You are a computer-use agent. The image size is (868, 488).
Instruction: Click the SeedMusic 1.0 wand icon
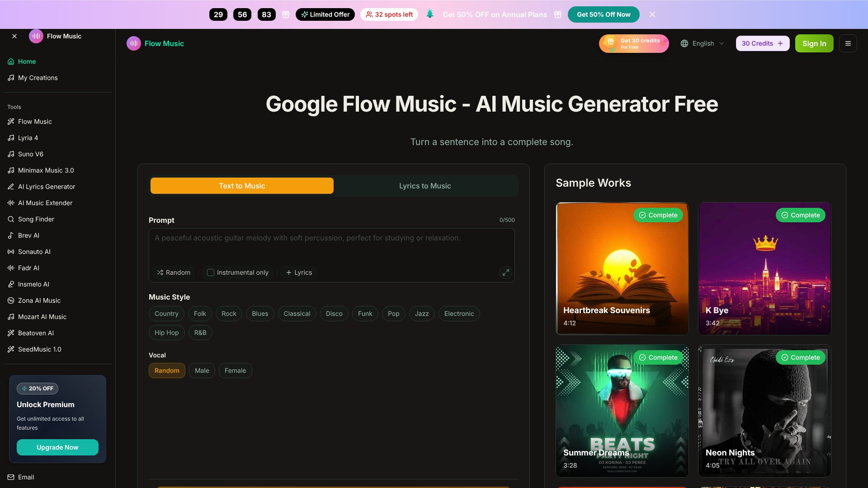11,349
